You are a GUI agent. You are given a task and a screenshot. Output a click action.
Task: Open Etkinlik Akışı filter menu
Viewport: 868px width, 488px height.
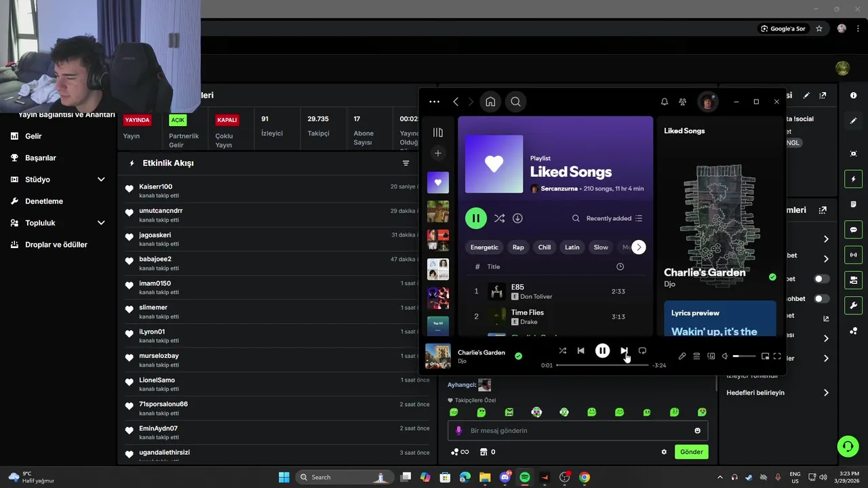406,163
